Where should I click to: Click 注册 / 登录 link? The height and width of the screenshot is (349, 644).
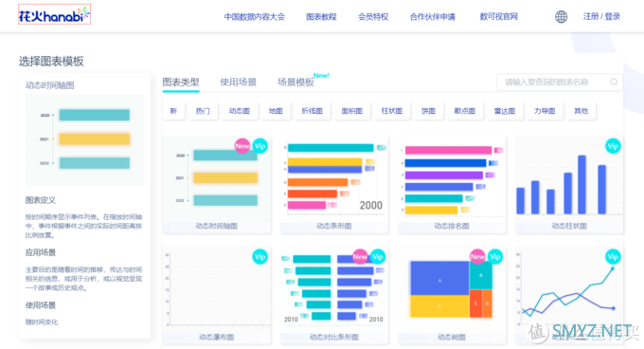601,16
